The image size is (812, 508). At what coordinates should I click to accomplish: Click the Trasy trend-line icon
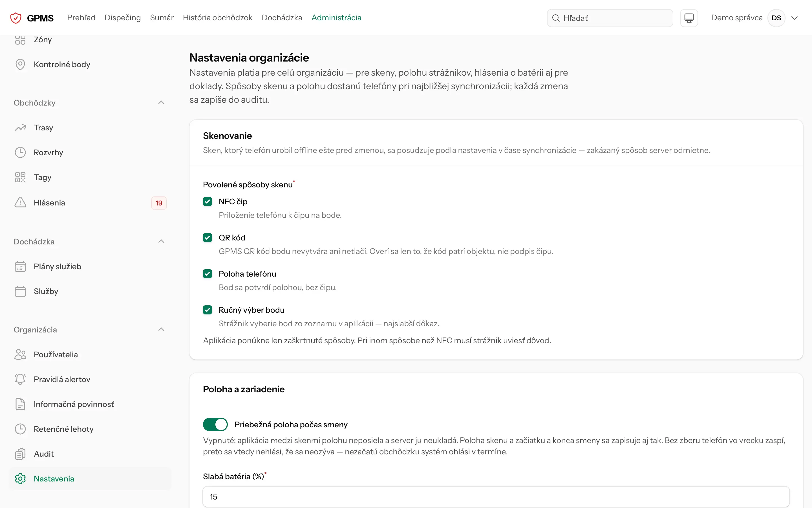click(20, 128)
